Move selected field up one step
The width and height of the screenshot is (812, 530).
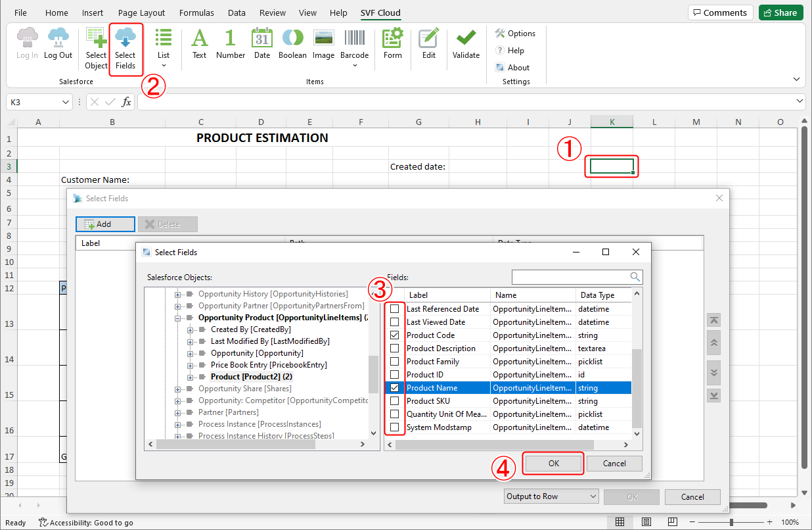coord(713,343)
